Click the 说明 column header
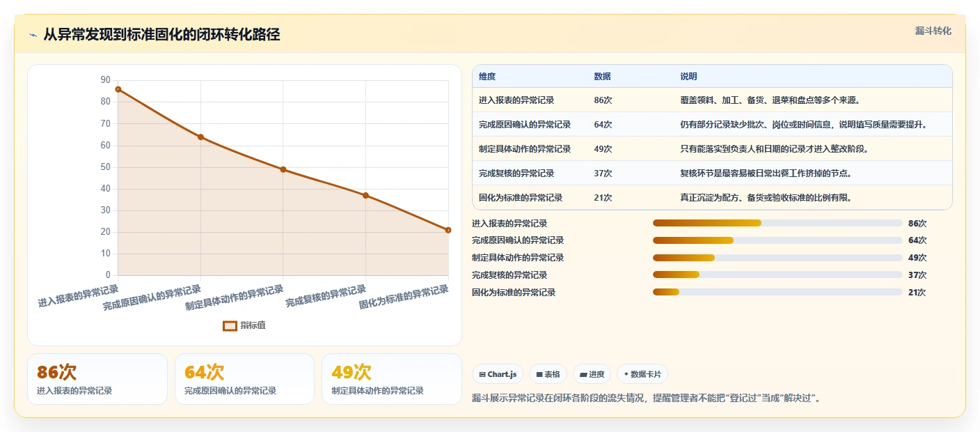 tap(688, 77)
